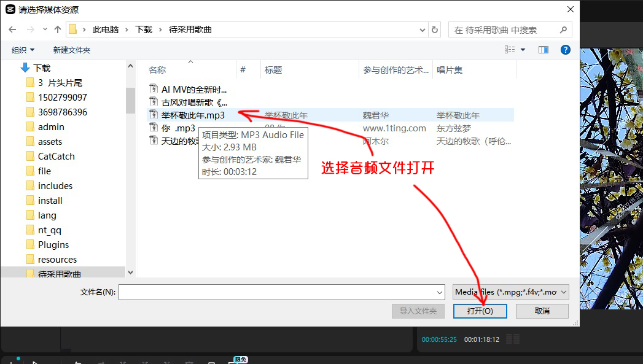Open the recent locations dropdown arrow
Screen dimensions: 643x364
(45, 29)
